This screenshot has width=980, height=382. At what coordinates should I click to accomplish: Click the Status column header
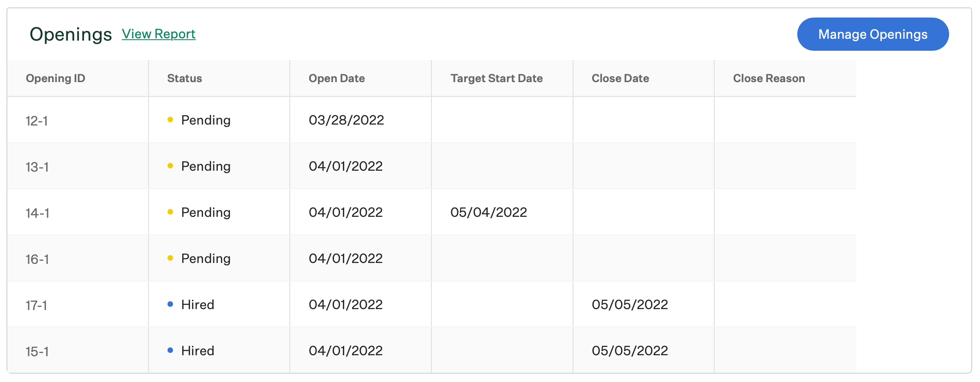pyautogui.click(x=184, y=78)
